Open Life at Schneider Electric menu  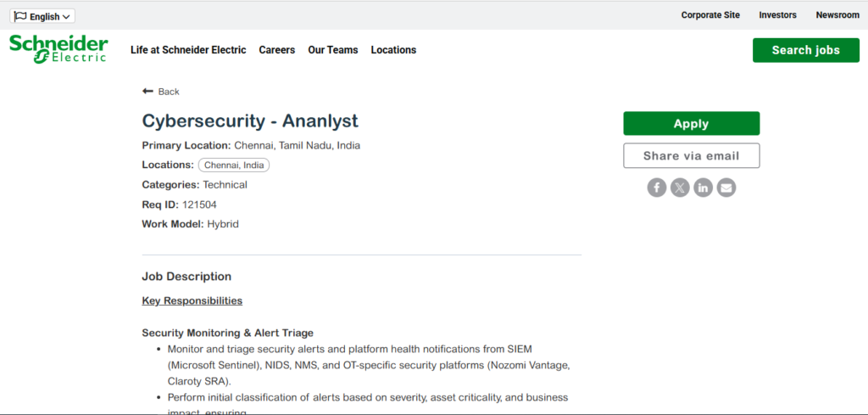(188, 50)
